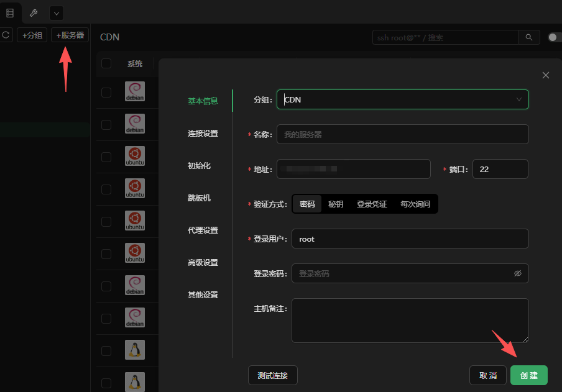Image resolution: width=562 pixels, height=392 pixels.
Task: Check the select-all header checkbox
Action: point(106,63)
